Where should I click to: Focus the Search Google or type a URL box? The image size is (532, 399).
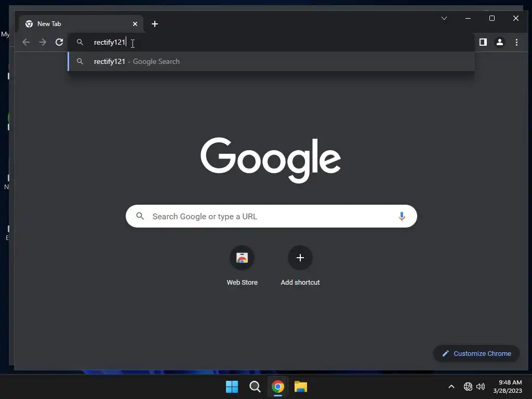click(x=271, y=216)
